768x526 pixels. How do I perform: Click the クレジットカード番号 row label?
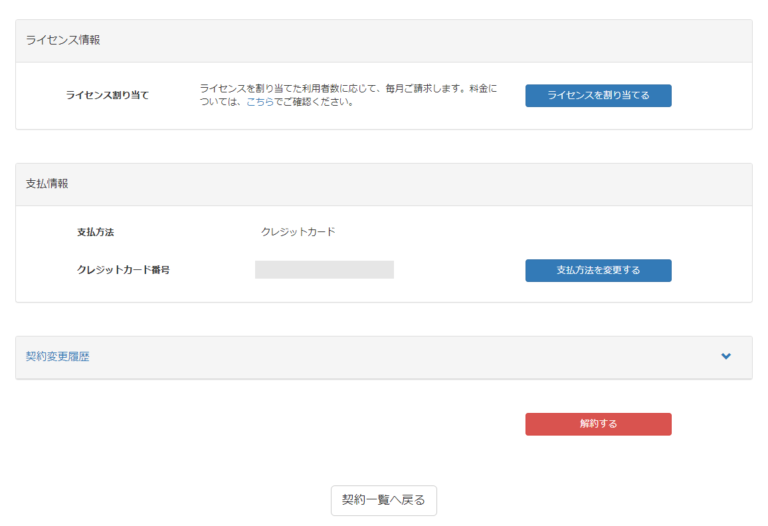point(123,270)
